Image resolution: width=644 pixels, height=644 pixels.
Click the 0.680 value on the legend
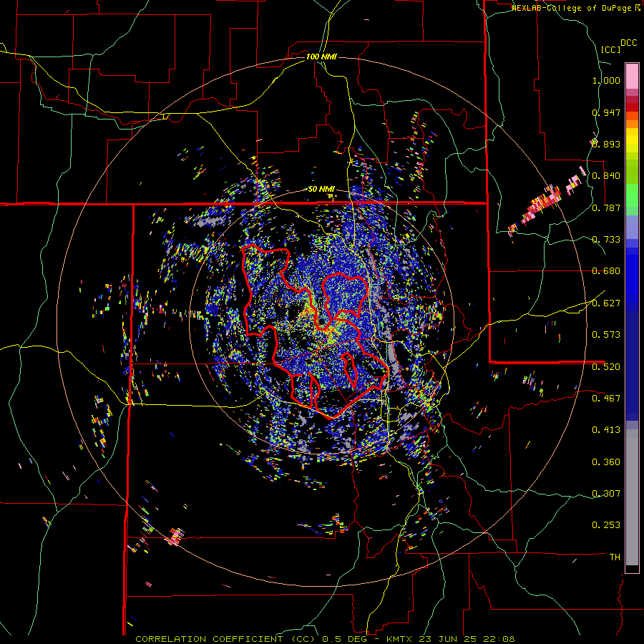[x=606, y=271]
